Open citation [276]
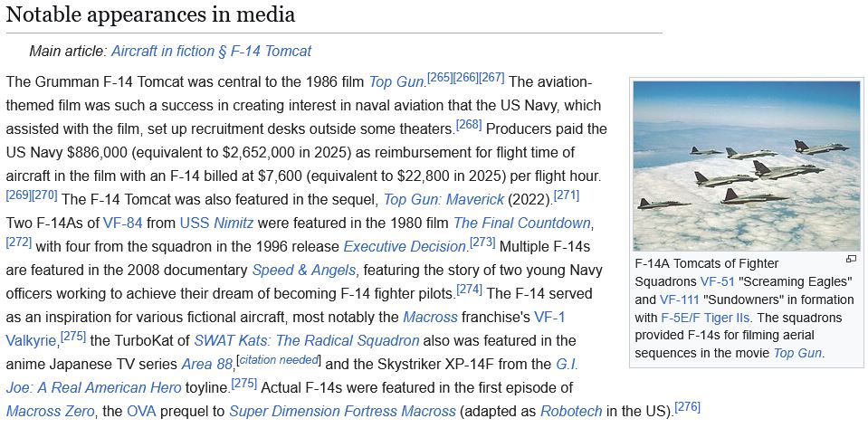This screenshot has width=868, height=428. click(688, 407)
